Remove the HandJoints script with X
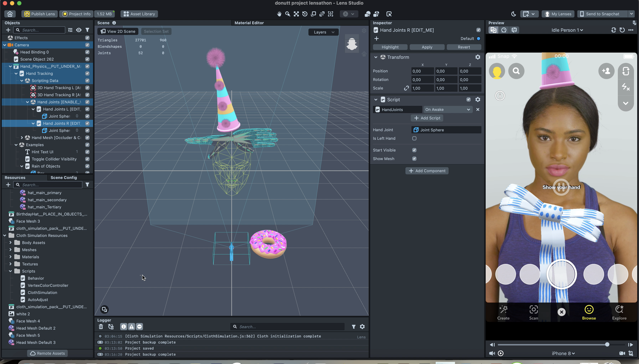639x364 pixels. click(x=477, y=109)
